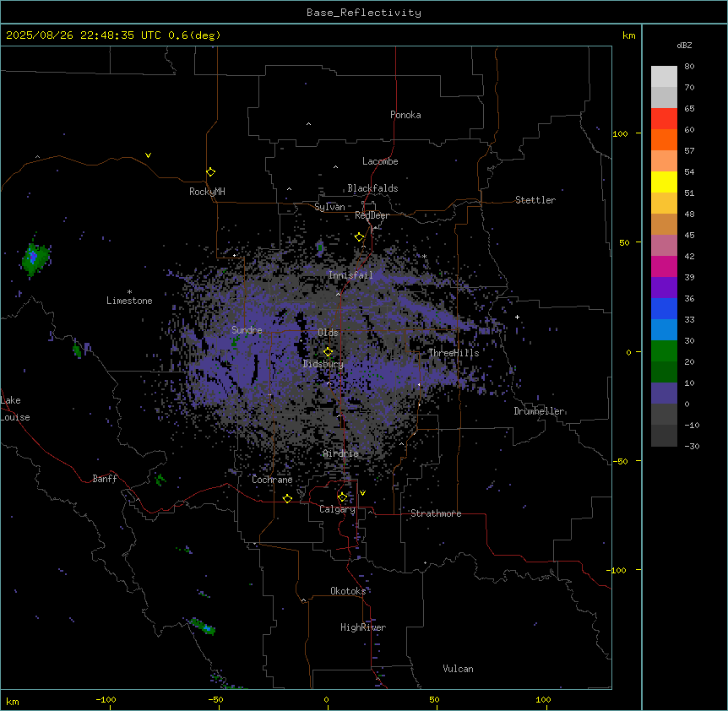Click the yellow diamond marker above Calgary
Screen dimensions: 728x711
coord(342,497)
